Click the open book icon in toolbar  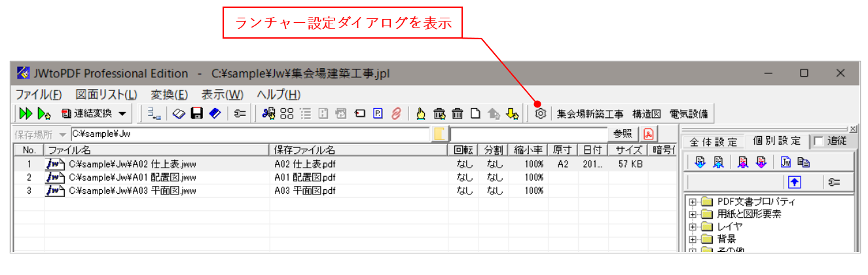click(179, 113)
